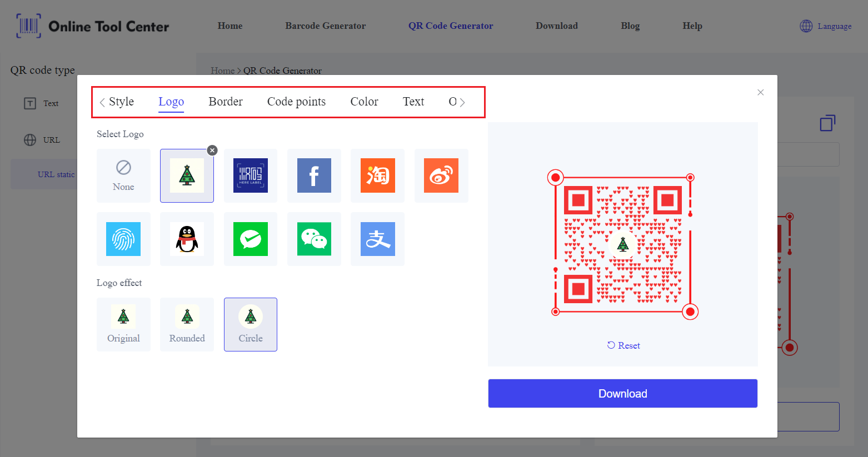Close the QR customization dialog
This screenshot has width=868, height=457.
pyautogui.click(x=761, y=92)
